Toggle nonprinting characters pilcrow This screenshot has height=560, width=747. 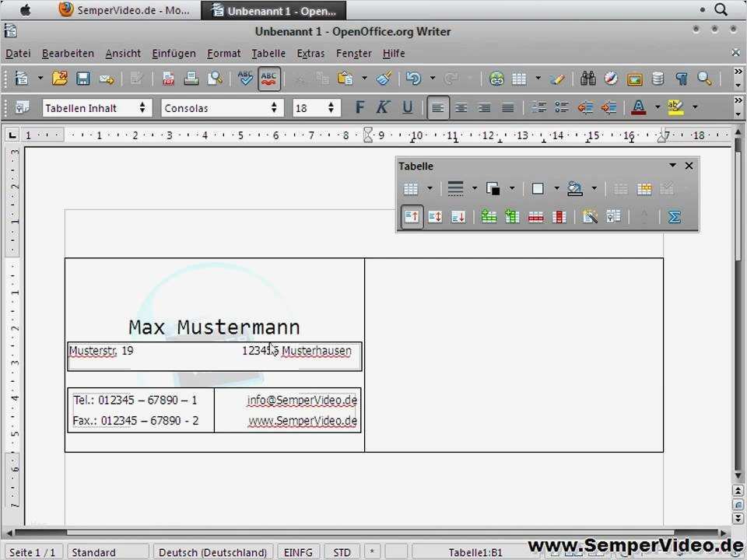682,79
